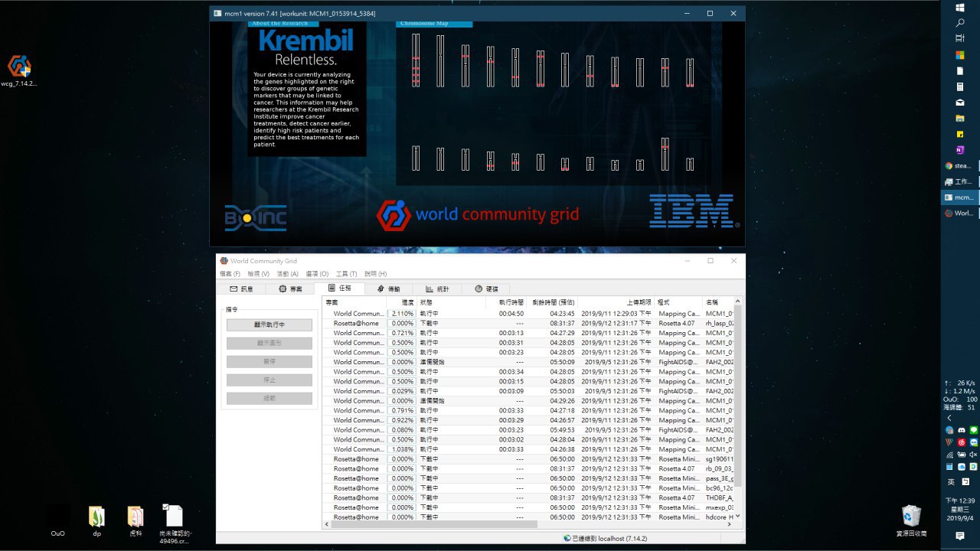Open the Windows Start menu
This screenshot has width=980, height=551.
[960, 7]
